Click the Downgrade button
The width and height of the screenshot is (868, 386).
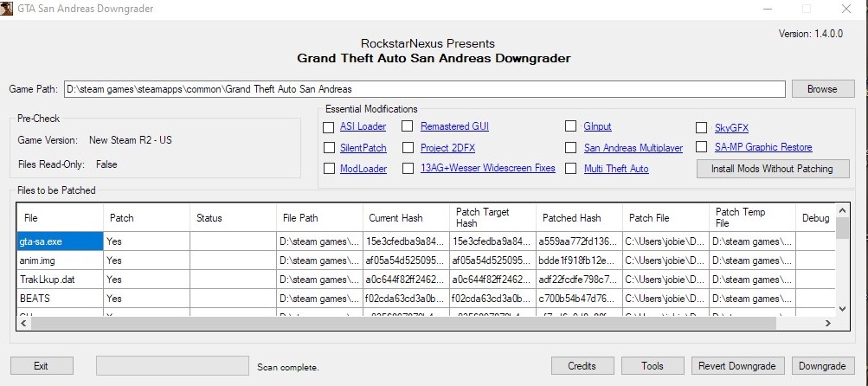(821, 366)
